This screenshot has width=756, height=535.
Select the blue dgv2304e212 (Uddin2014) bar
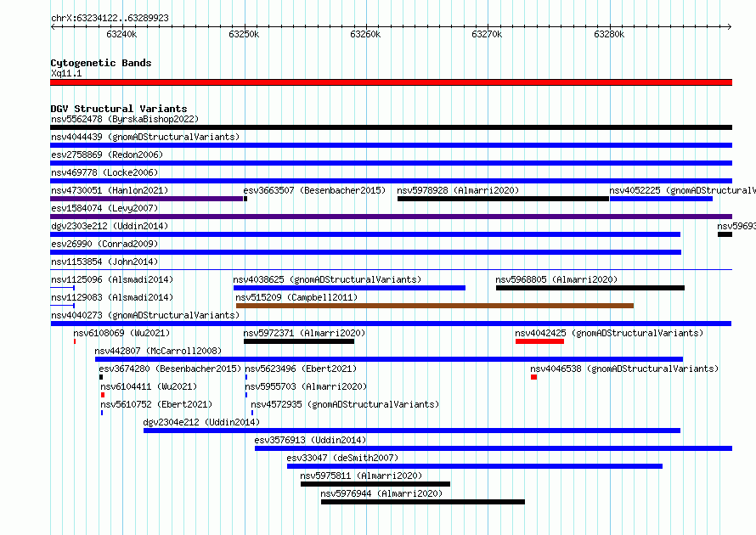[x=412, y=431]
